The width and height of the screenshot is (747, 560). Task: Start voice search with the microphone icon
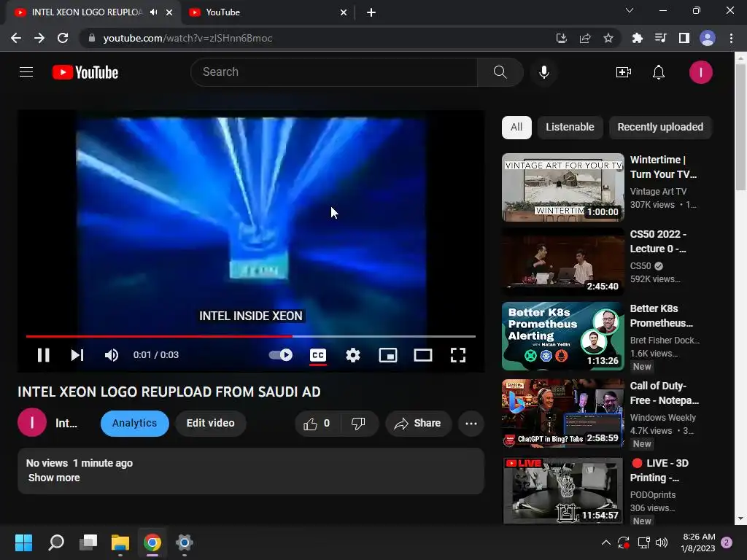click(543, 72)
